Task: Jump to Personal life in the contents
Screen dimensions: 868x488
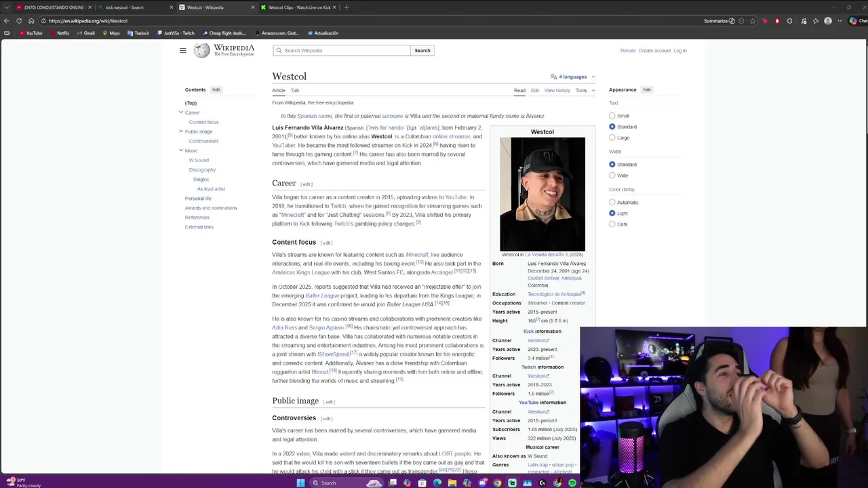Action: (x=198, y=199)
